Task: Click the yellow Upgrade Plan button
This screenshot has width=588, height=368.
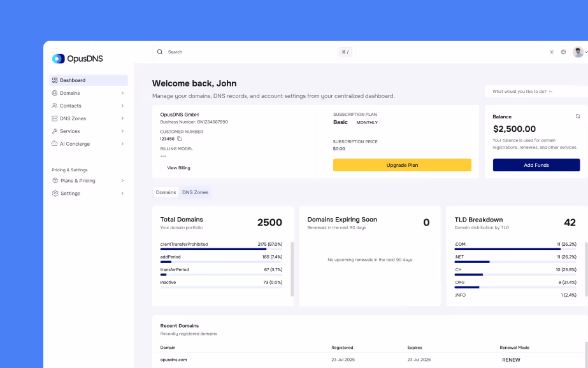Action: pyautogui.click(x=402, y=165)
